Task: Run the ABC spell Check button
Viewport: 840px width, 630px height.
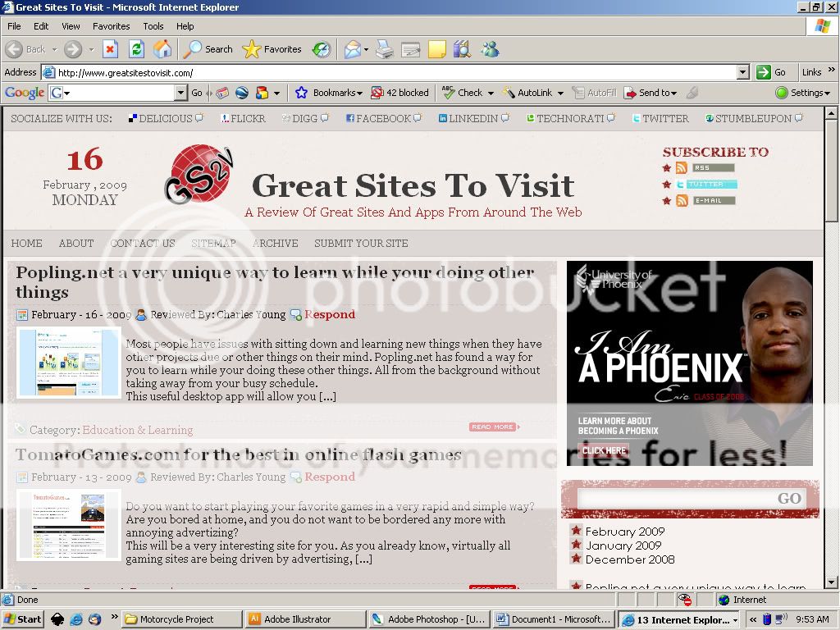Action: [x=462, y=93]
